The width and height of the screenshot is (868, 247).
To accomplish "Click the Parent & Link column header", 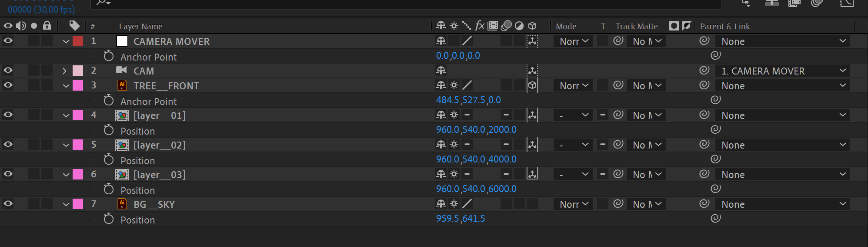I will [x=724, y=27].
